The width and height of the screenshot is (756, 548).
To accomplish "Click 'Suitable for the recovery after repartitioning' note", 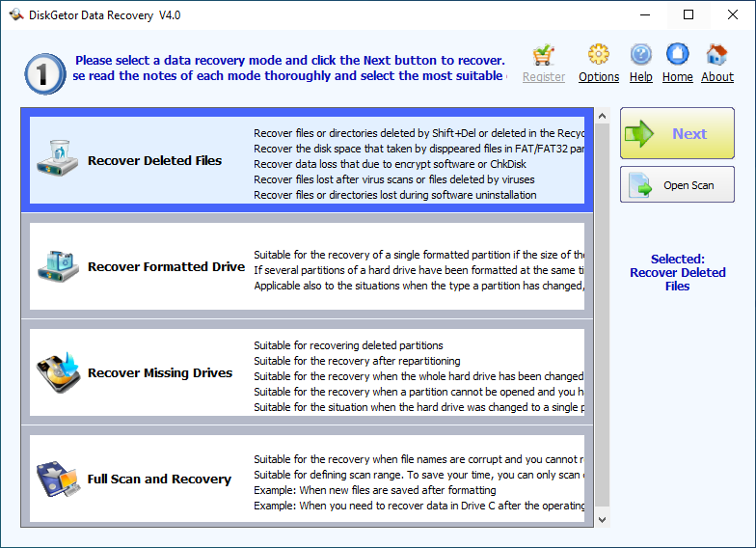I will click(x=357, y=361).
